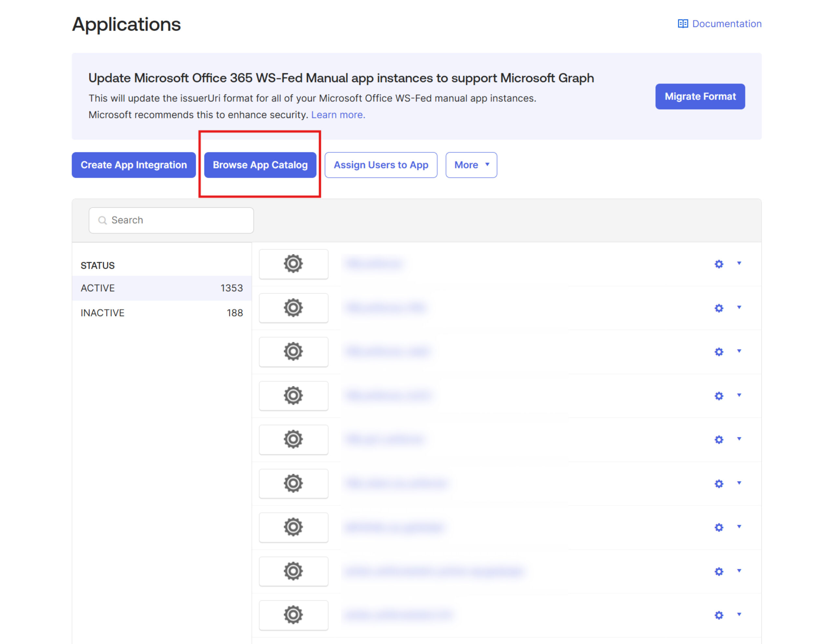
Task: Open Browse App Catalog
Action: click(x=260, y=165)
